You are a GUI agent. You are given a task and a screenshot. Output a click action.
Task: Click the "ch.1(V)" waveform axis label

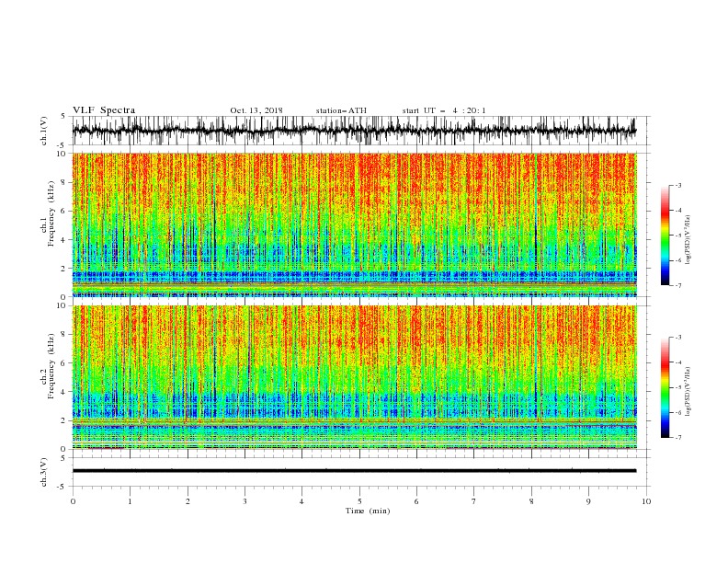point(44,131)
